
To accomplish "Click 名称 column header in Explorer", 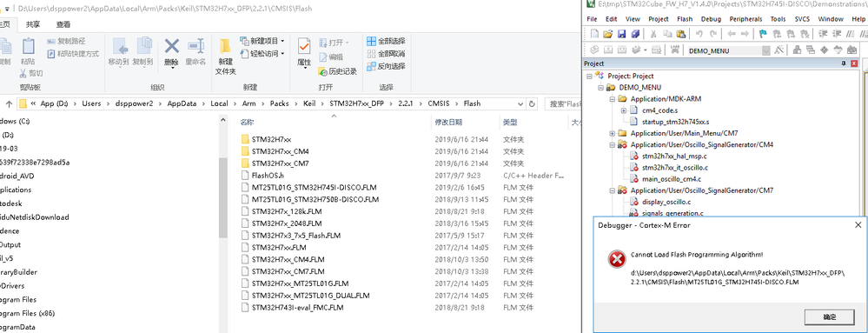I will tap(247, 123).
